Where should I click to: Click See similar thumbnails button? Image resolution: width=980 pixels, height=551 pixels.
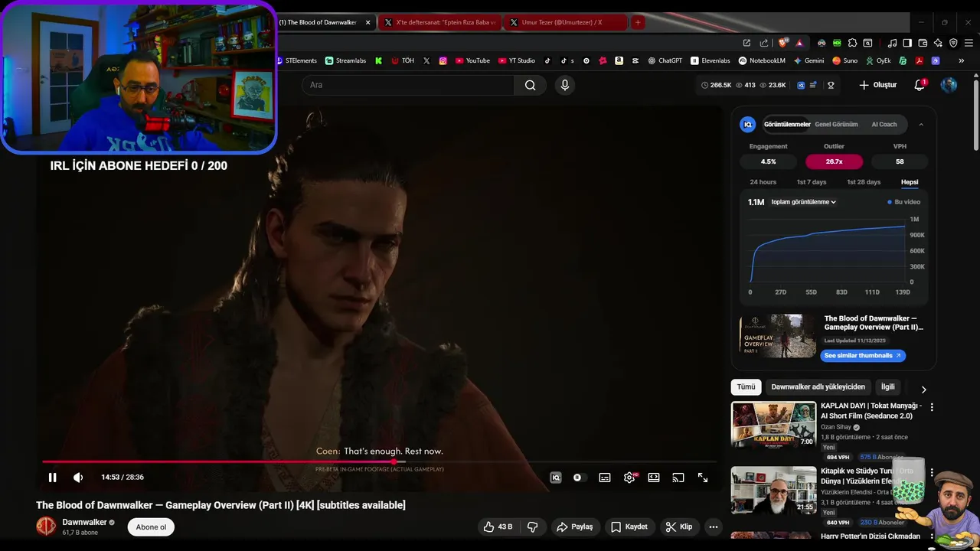(863, 355)
